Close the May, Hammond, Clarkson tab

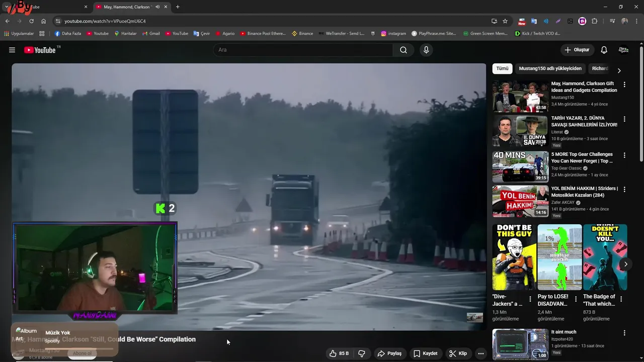(x=166, y=7)
